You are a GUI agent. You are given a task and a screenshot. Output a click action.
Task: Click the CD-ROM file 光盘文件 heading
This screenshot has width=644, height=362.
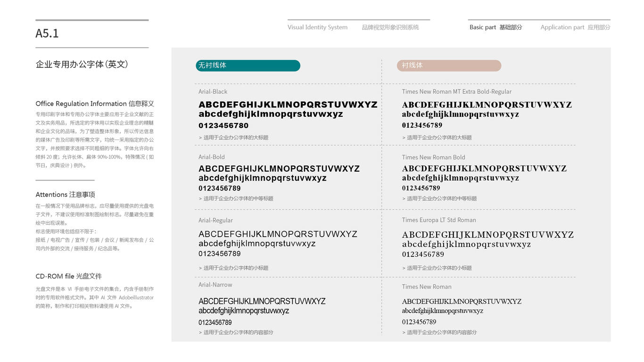click(x=69, y=276)
